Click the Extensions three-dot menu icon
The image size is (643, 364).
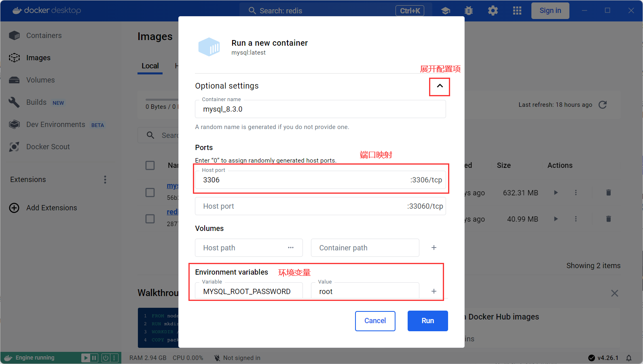[105, 180]
